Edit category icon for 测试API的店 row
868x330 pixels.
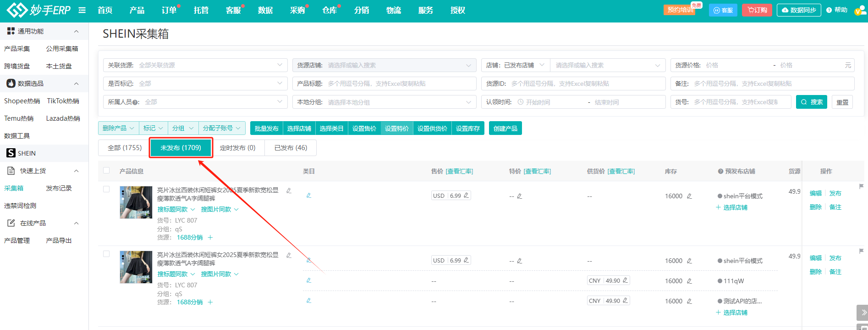[x=309, y=301]
